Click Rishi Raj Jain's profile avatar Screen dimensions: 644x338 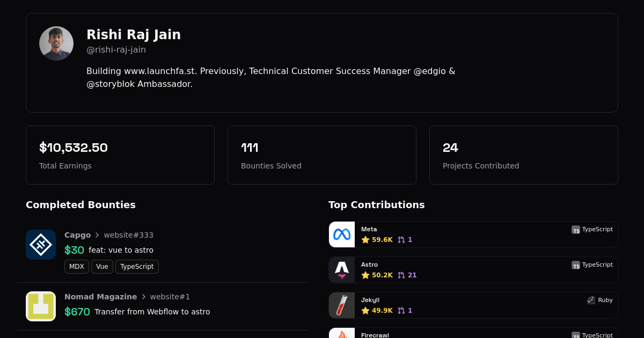tap(56, 43)
